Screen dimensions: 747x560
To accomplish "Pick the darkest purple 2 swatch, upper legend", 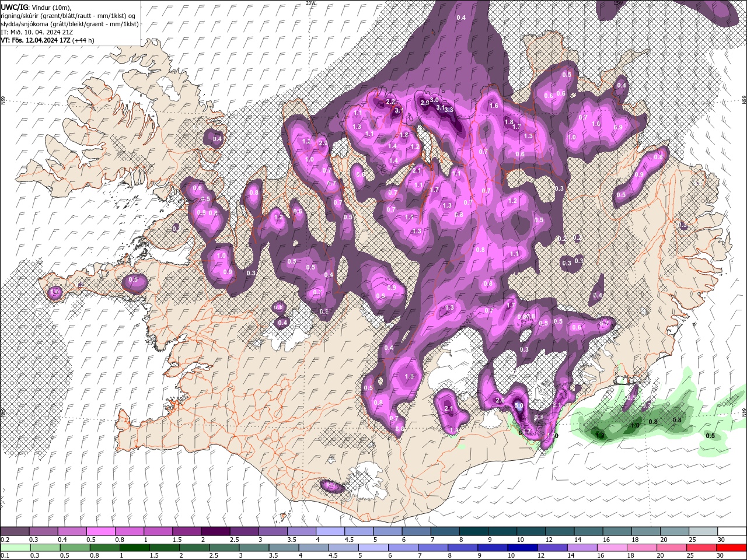I will pyautogui.click(x=215, y=531).
